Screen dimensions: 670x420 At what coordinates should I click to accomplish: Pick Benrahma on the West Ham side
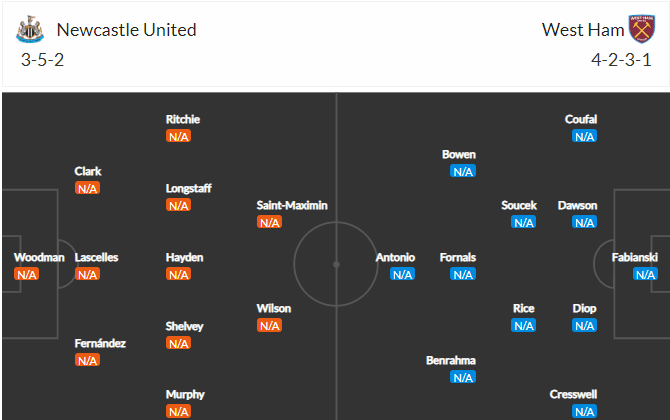(451, 360)
